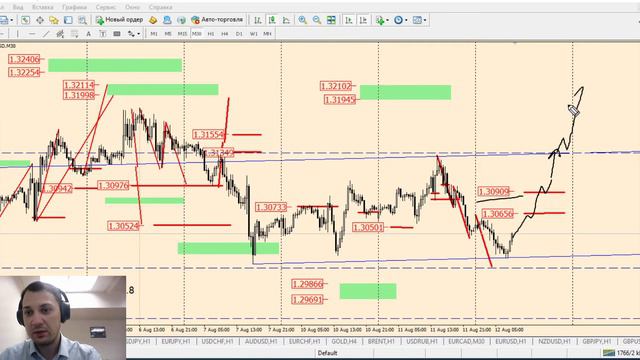Image resolution: width=640 pixels, height=360 pixels.
Task: Switch to the EURCAD,M30 chart tab
Action: [x=466, y=341]
